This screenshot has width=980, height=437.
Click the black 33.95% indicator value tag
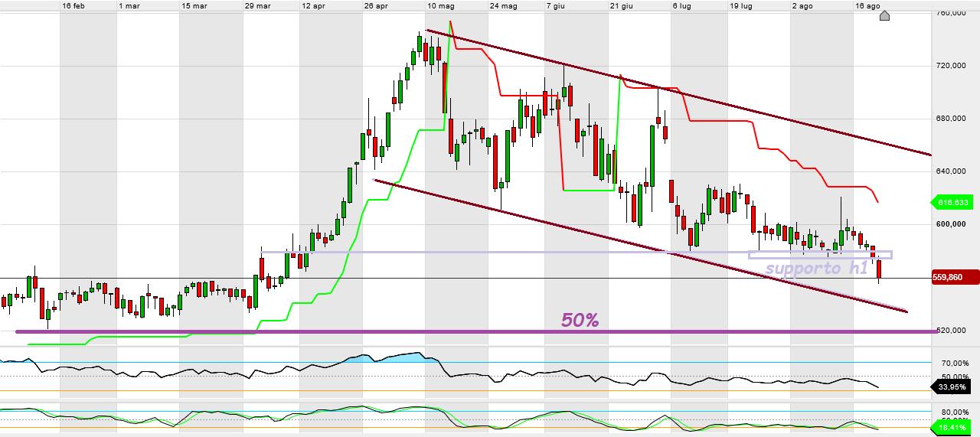[954, 387]
